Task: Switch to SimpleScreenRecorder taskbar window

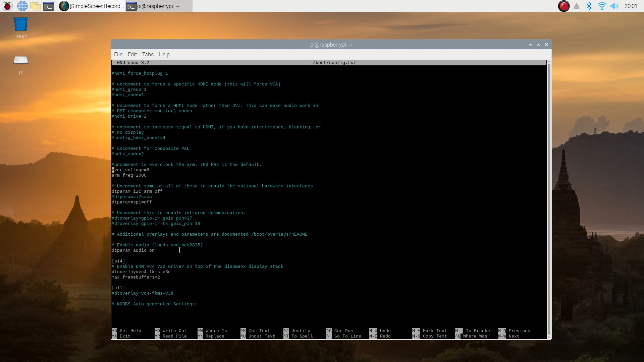Action: pos(91,6)
